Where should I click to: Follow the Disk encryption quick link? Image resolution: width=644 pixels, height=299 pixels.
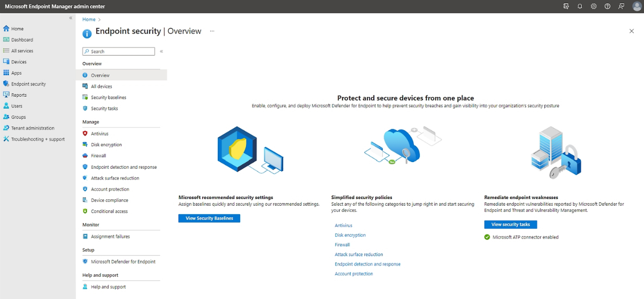(x=350, y=235)
